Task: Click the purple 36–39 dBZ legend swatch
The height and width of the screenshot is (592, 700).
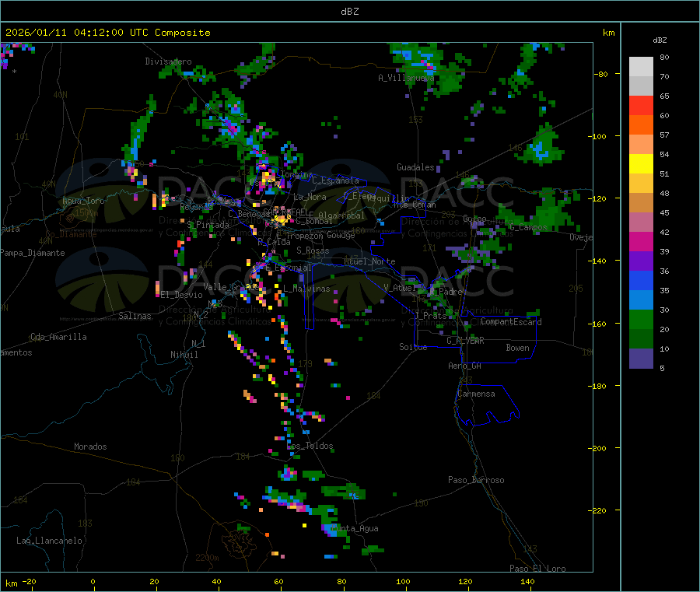Action: [x=641, y=261]
